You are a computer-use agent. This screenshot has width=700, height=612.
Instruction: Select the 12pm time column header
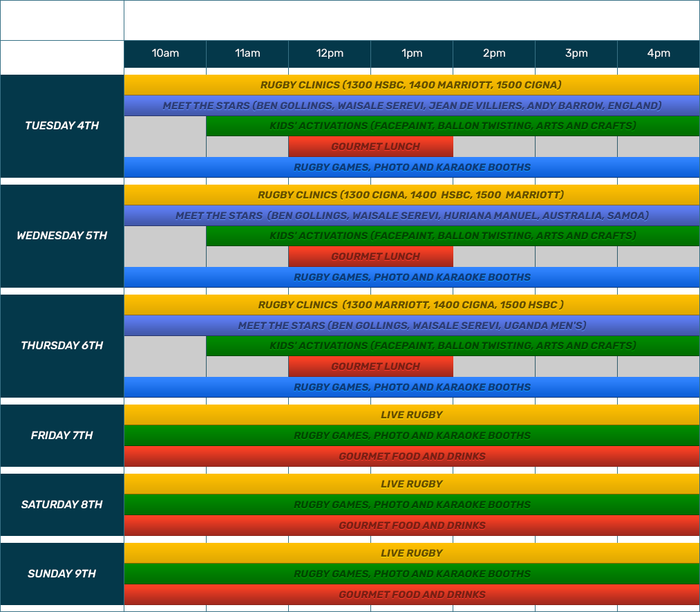tap(330, 54)
